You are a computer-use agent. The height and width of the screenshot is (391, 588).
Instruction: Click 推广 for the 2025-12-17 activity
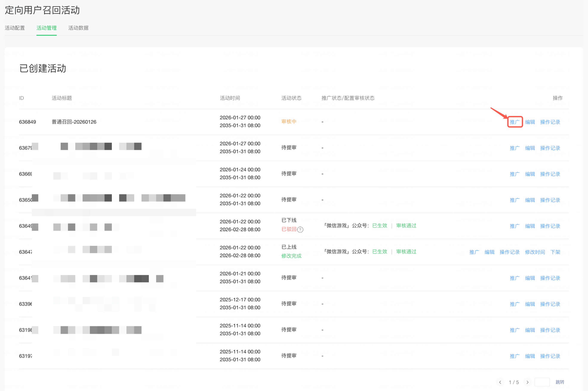[x=515, y=304]
